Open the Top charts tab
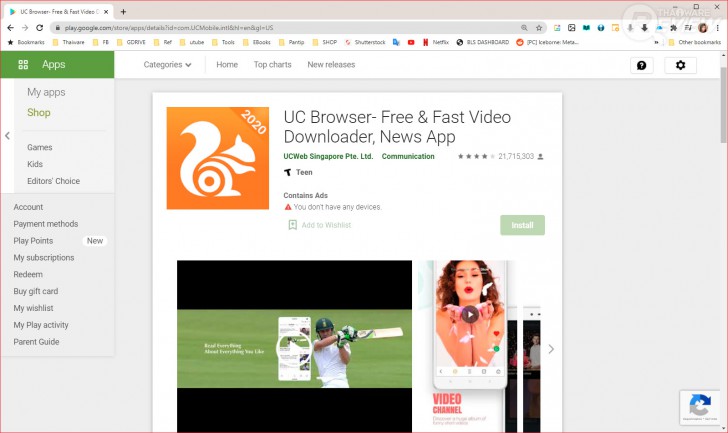Viewport: 728px width, 433px height. (x=273, y=65)
